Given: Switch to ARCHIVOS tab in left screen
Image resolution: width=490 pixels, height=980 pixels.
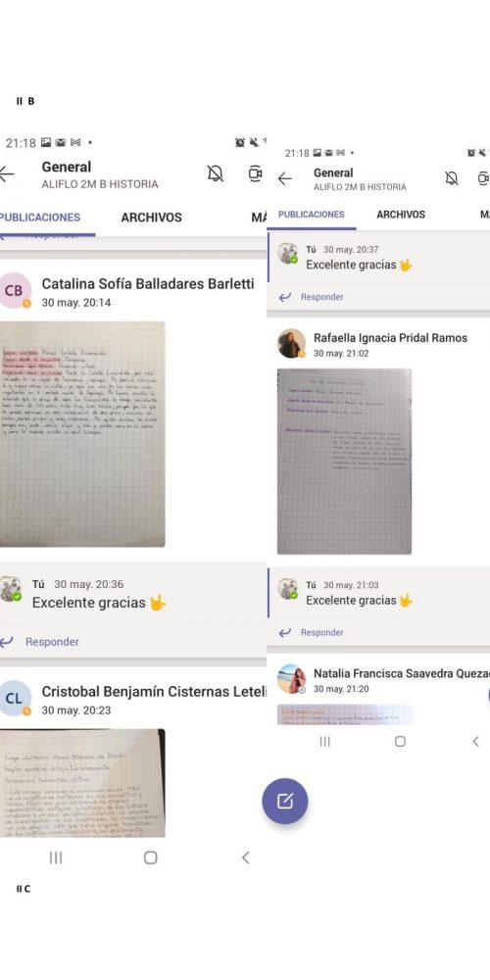Looking at the screenshot, I should tap(151, 218).
